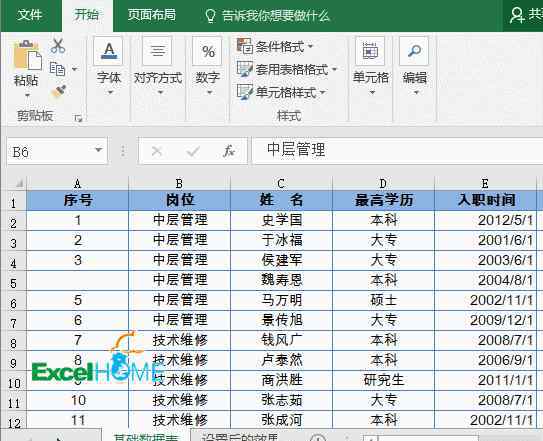Click the Copy icon

(57, 69)
